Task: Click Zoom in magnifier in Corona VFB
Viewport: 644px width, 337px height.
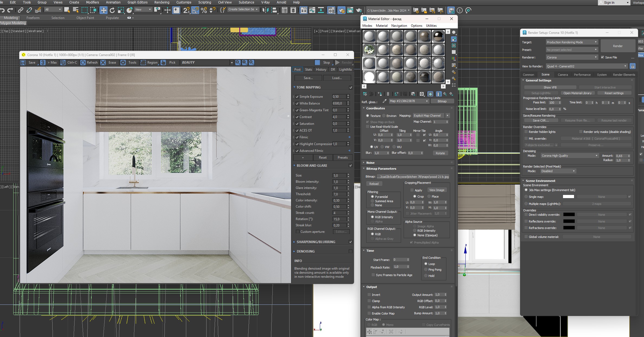Action: click(238, 63)
